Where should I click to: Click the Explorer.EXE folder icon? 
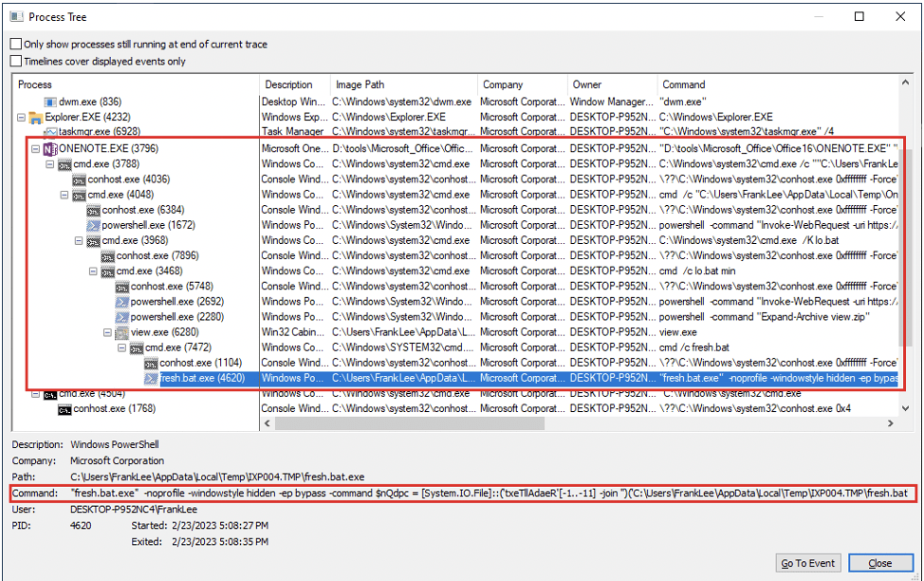coord(37,118)
